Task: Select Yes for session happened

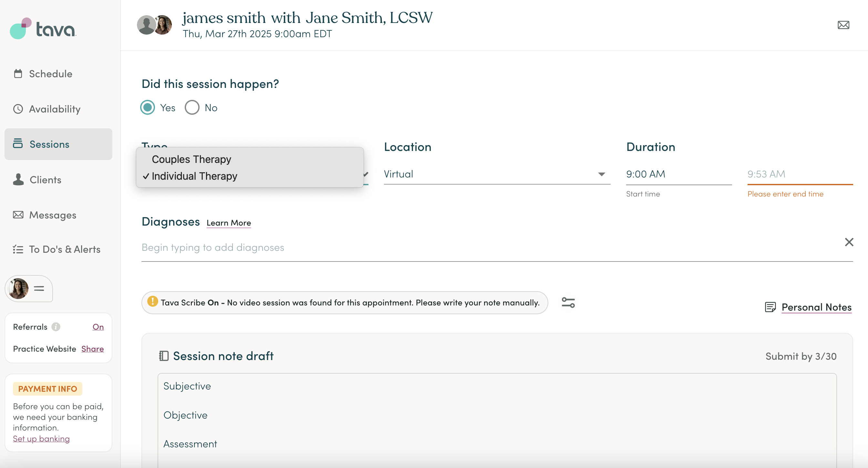Action: pyautogui.click(x=148, y=108)
